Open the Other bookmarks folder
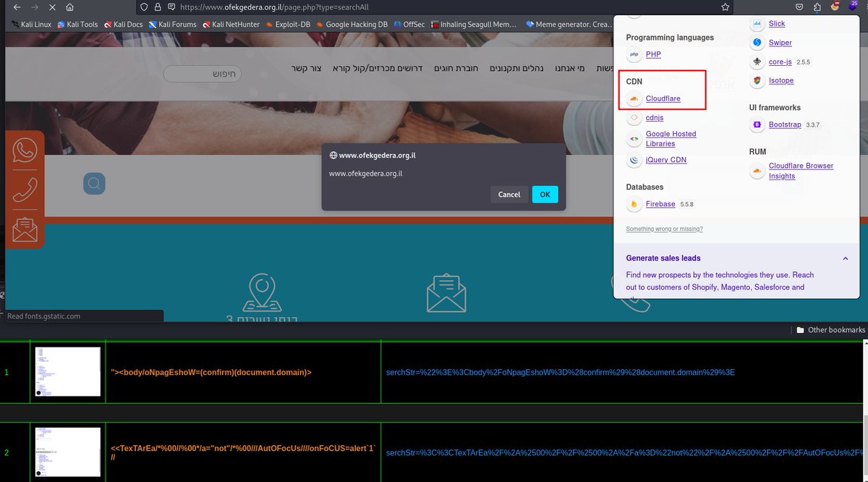Viewport: 868px width, 482px height. click(x=830, y=329)
